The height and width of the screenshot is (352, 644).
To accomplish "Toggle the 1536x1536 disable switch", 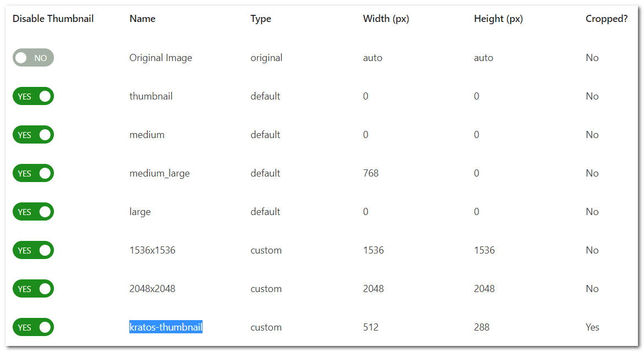I will click(33, 250).
